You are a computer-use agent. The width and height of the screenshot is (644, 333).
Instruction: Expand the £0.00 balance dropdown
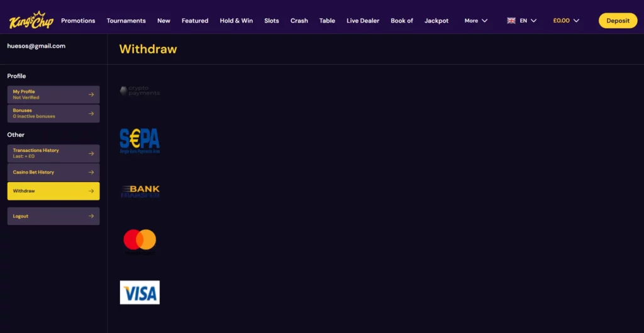(566, 21)
